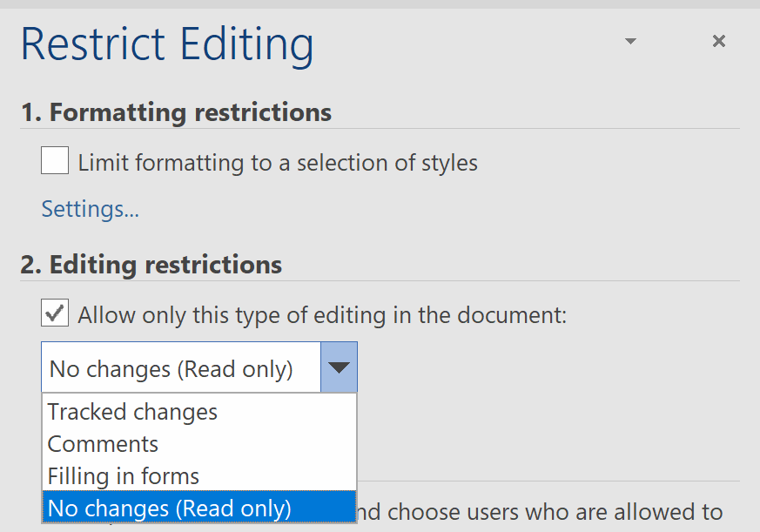Click the checked editing restriction checkbox

click(x=54, y=312)
